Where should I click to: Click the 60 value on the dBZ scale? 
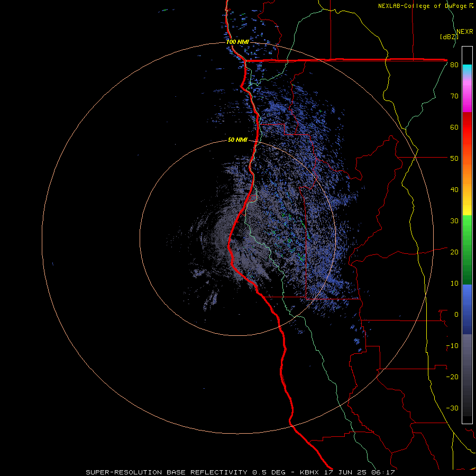point(454,127)
